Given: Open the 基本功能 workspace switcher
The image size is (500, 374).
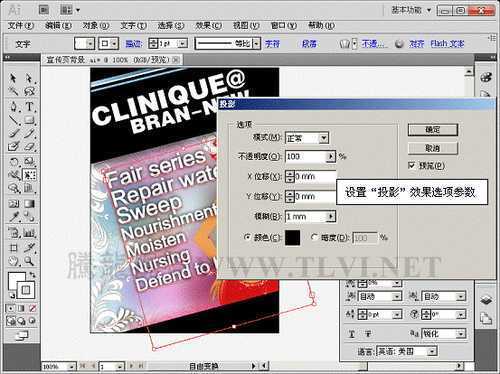Looking at the screenshot, I should tap(411, 10).
